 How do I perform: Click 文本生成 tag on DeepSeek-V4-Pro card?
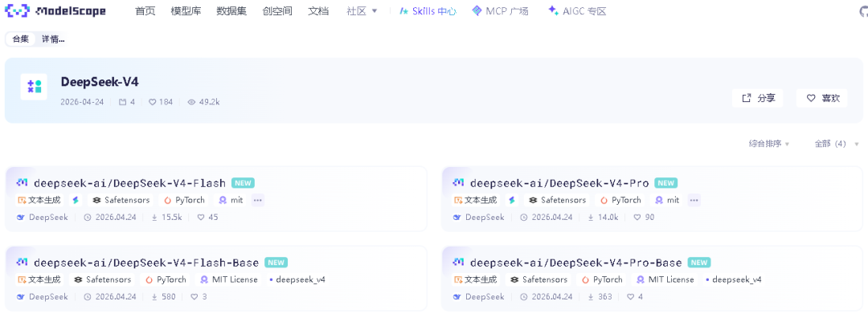[x=476, y=200]
